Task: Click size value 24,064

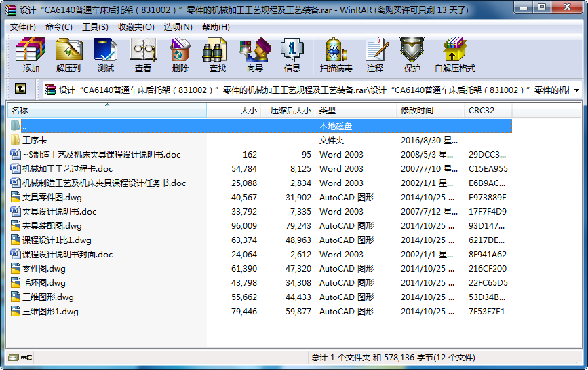Action: pyautogui.click(x=244, y=255)
